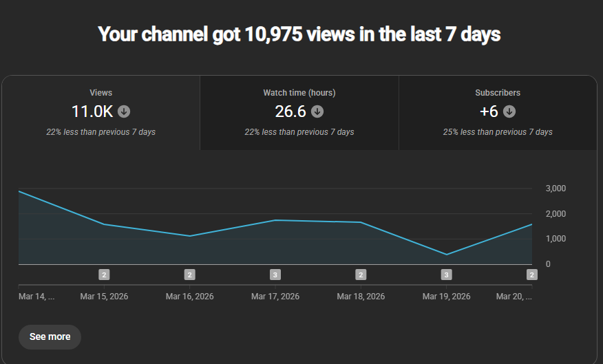This screenshot has height=364, width=603.
Task: Open the Subscribers metric tab
Action: click(498, 113)
